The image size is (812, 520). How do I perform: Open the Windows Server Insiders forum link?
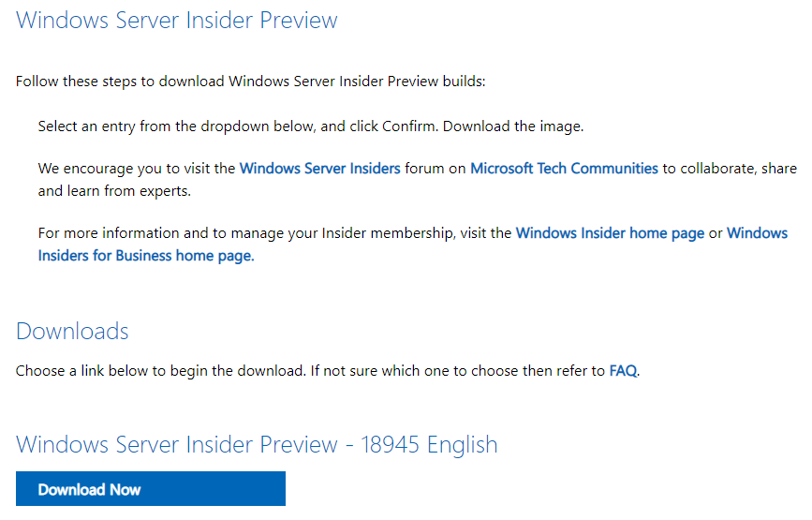319,169
